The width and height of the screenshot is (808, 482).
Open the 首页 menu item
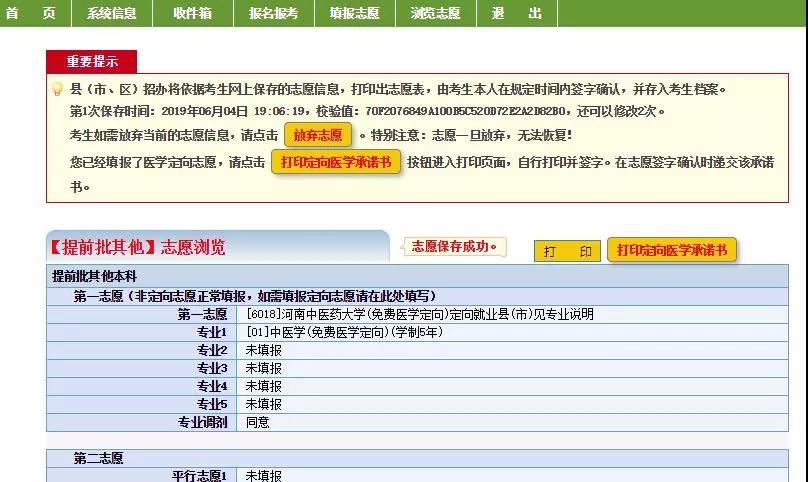coord(30,13)
